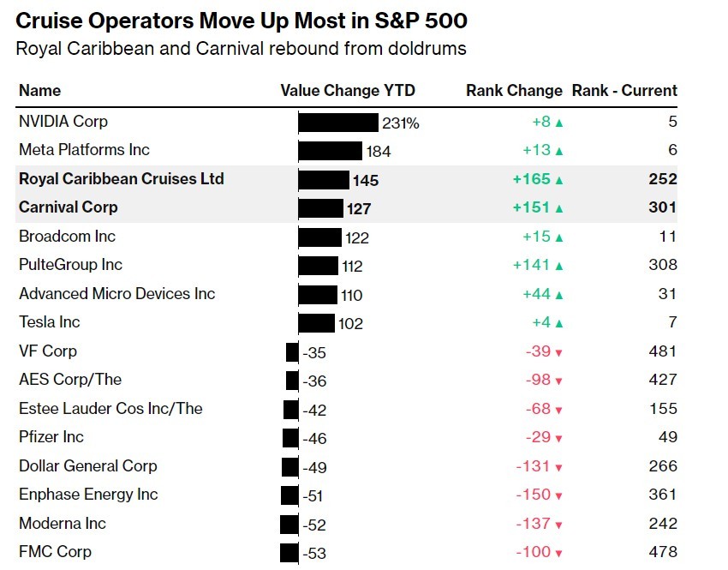Click the black bar for Broadcom's 122

coord(319,237)
